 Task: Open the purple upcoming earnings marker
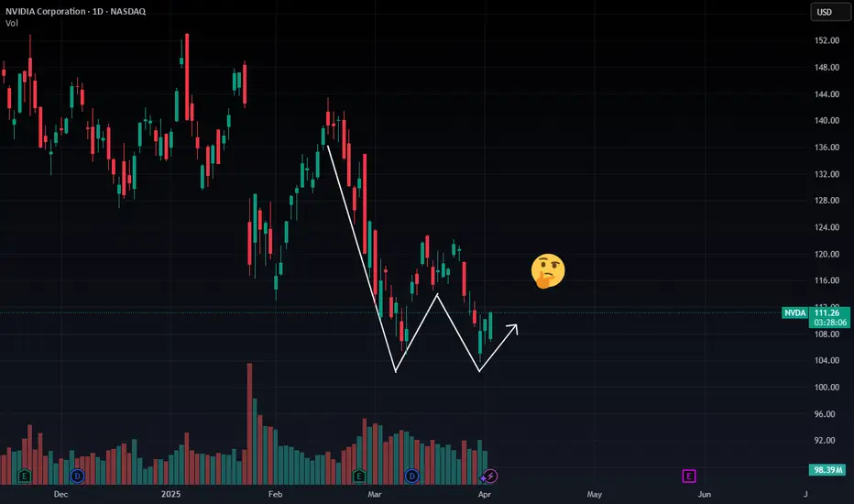click(689, 477)
